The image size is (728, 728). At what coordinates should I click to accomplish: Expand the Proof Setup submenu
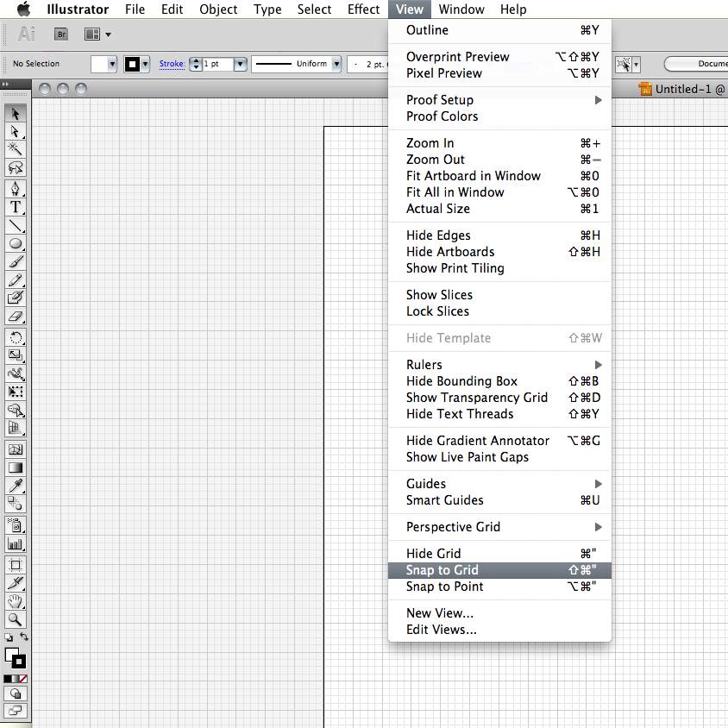point(499,100)
